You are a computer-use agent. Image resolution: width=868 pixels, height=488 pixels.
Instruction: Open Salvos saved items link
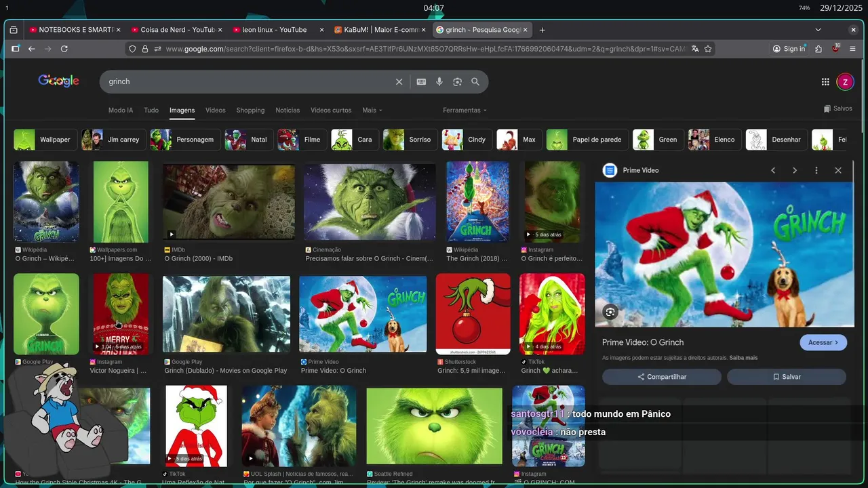click(838, 108)
